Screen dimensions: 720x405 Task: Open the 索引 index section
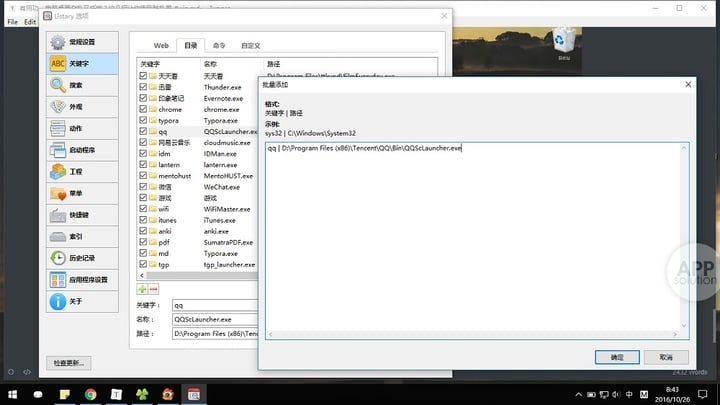point(82,236)
